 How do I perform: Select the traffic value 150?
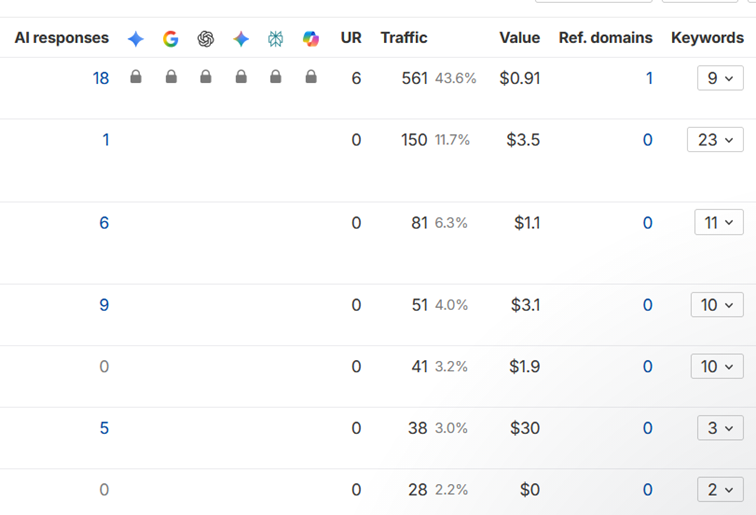414,140
